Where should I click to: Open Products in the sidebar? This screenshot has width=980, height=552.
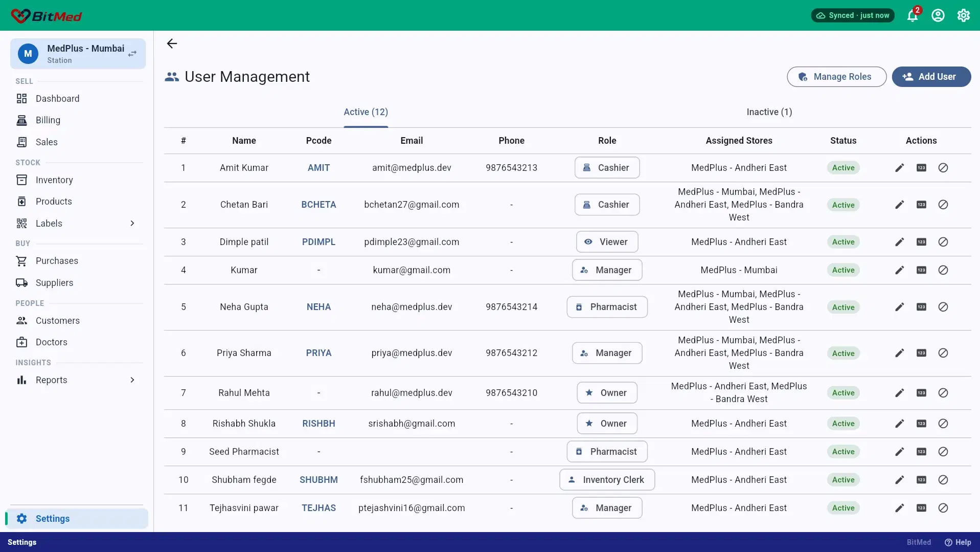click(x=78, y=202)
